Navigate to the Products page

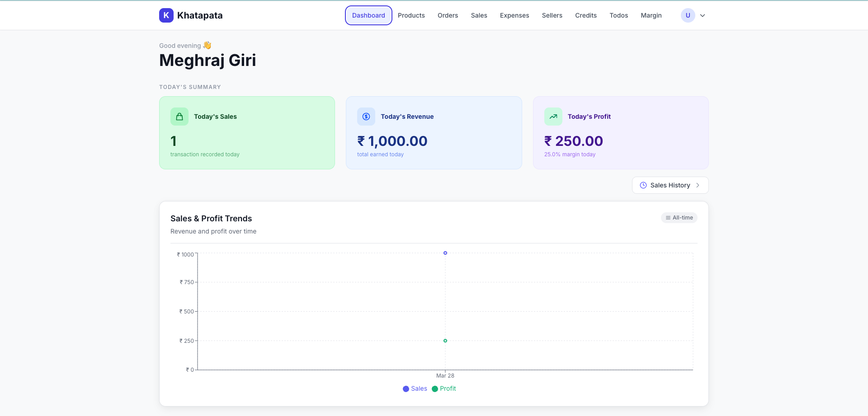pos(411,15)
